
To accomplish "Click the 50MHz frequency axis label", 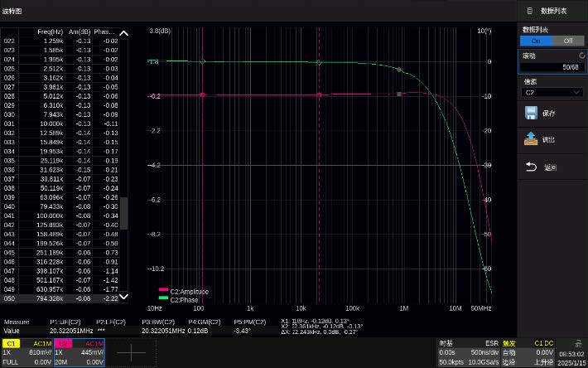I will [x=481, y=308].
